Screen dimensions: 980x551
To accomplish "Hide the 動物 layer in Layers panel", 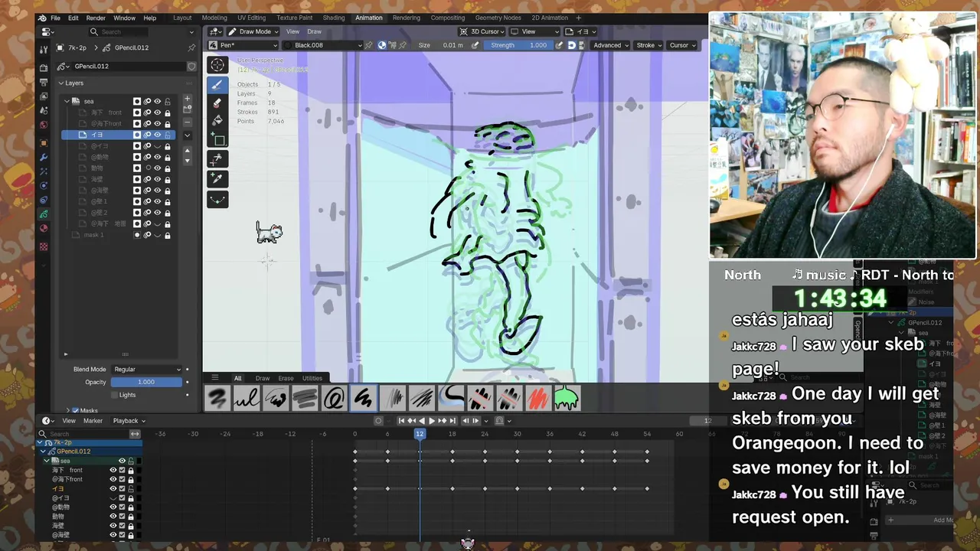I will pos(157,168).
